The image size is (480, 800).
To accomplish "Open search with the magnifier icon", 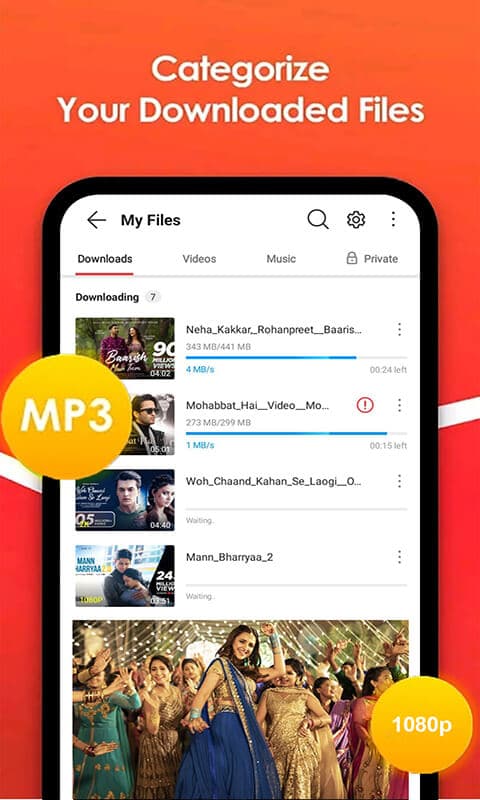I will (x=318, y=219).
